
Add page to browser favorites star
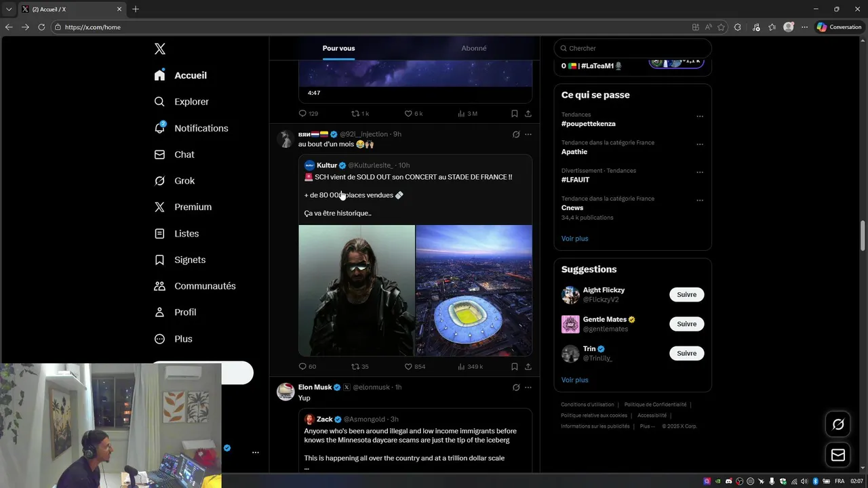(721, 27)
